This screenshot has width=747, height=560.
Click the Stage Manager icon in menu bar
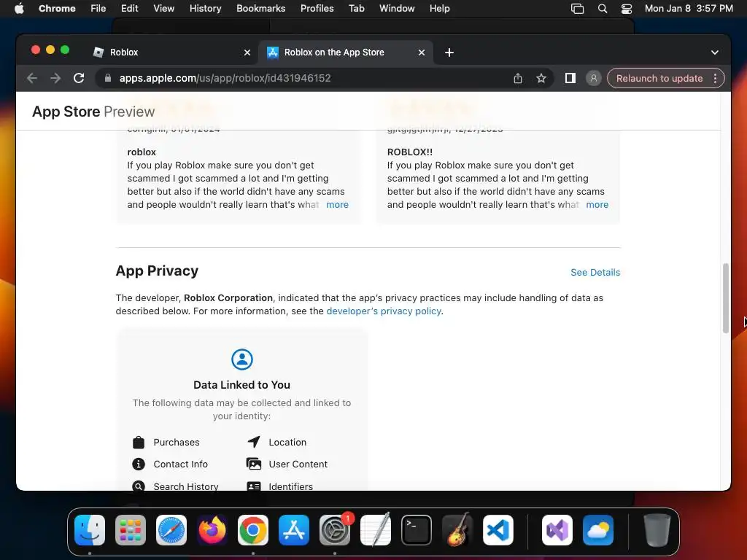pos(578,9)
